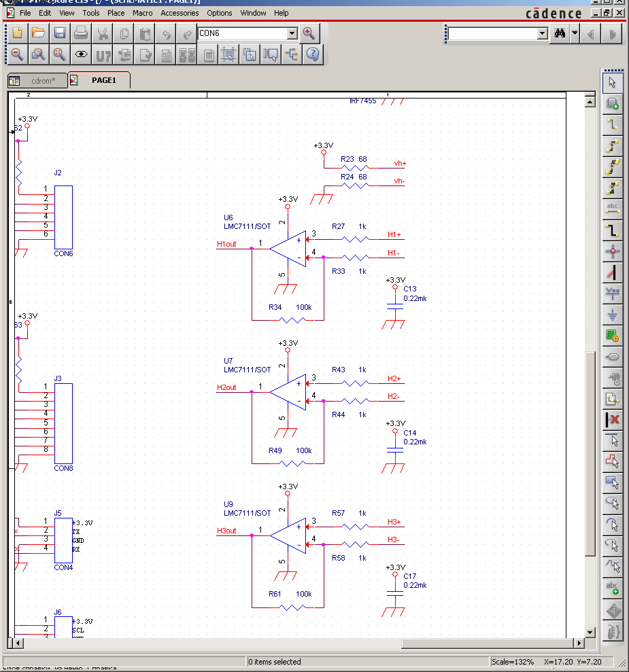The width and height of the screenshot is (629, 672).
Task: Select the Place Wire tool
Action: pyautogui.click(x=613, y=124)
